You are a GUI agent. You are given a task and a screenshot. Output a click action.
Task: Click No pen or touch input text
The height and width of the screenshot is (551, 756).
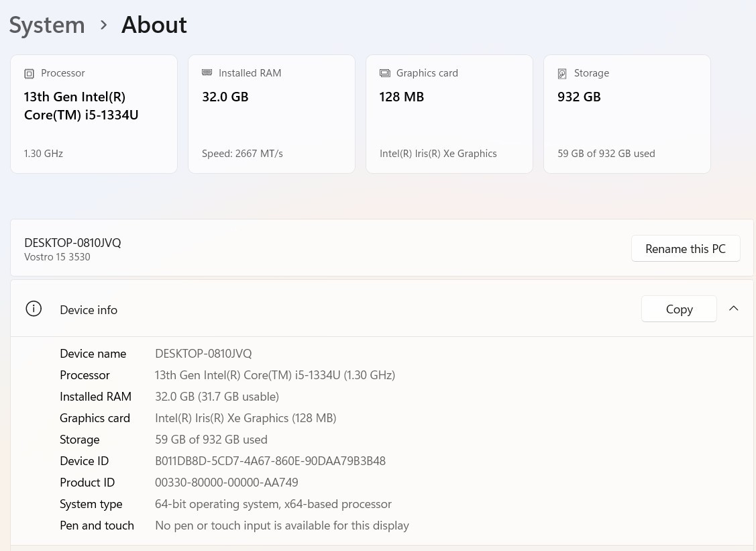tap(282, 525)
